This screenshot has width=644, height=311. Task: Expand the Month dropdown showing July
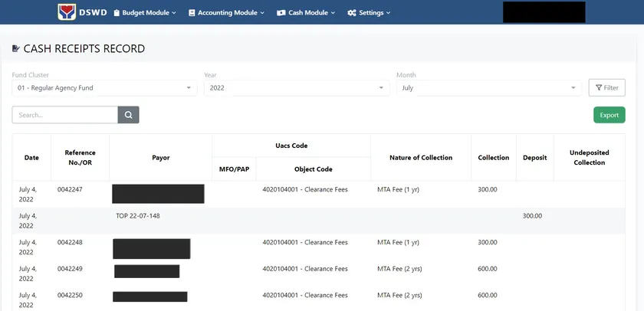489,88
